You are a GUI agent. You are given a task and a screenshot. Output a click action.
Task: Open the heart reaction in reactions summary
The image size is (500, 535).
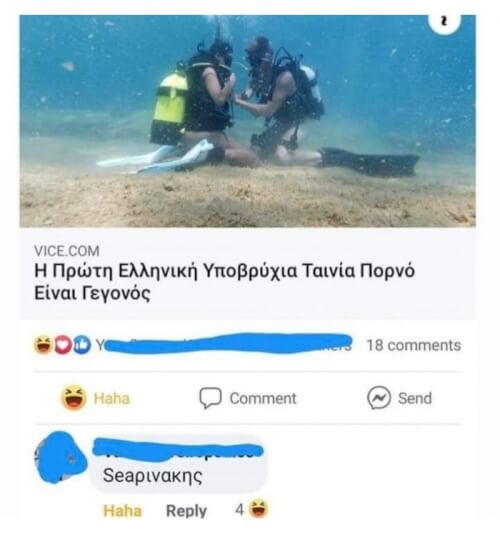63,345
